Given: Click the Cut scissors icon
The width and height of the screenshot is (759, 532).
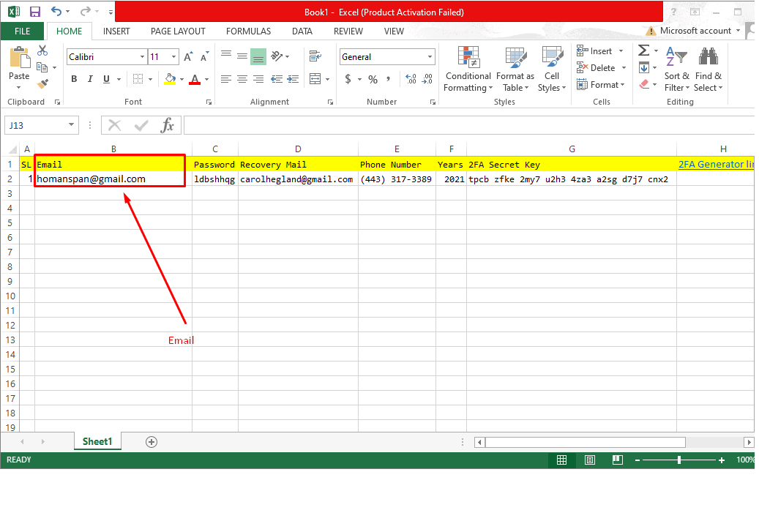Looking at the screenshot, I should click(x=42, y=50).
